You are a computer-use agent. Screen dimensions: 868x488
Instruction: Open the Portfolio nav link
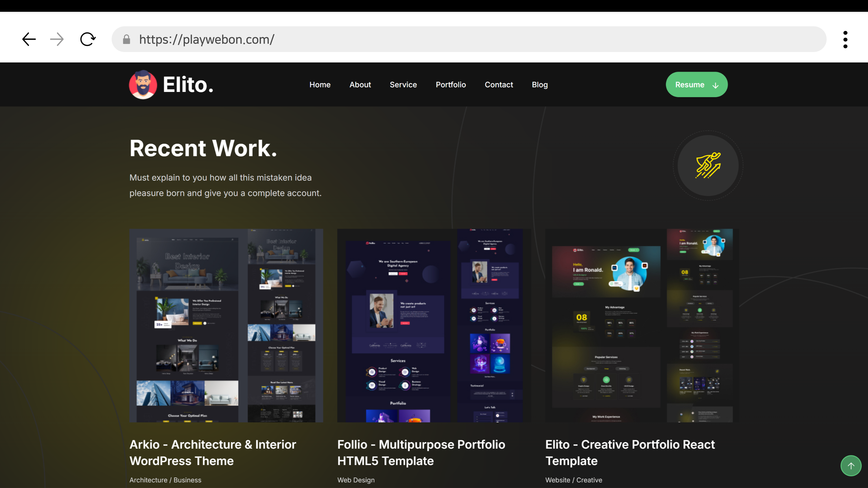[x=451, y=85]
